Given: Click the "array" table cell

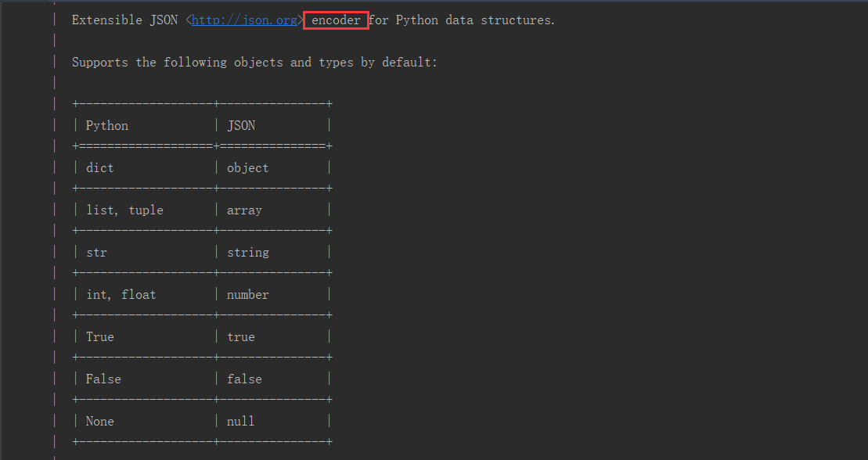Looking at the screenshot, I should click(x=244, y=210).
